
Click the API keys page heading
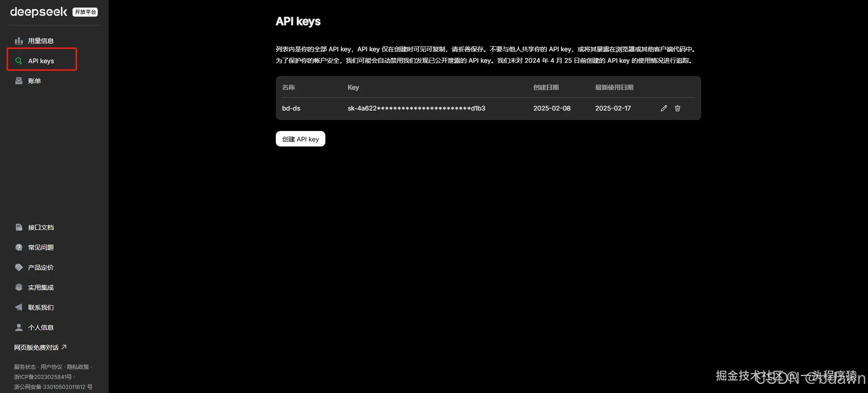[x=298, y=21]
